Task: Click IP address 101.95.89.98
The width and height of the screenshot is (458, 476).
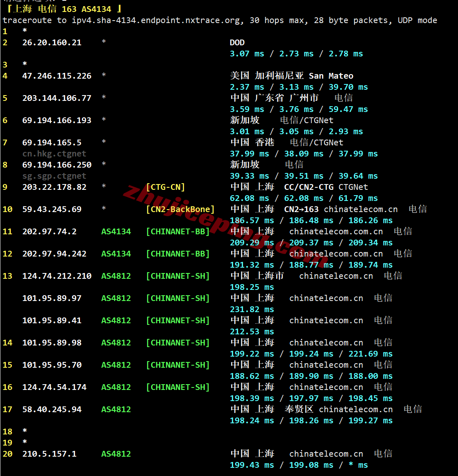Action: (x=52, y=343)
